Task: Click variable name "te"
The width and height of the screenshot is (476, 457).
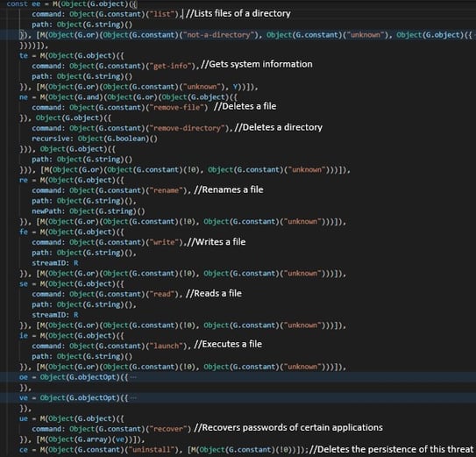Action: tap(24, 56)
